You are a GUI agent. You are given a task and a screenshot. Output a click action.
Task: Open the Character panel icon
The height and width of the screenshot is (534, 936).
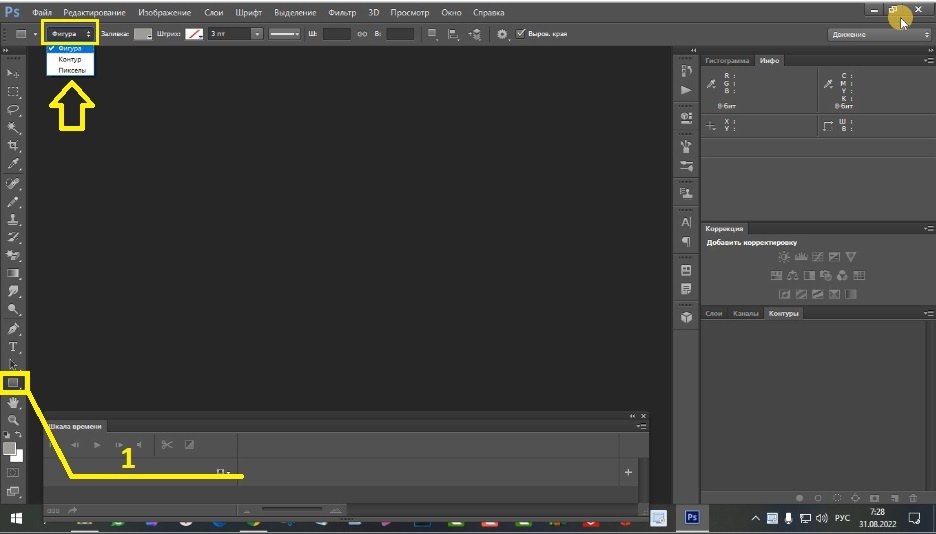point(686,222)
